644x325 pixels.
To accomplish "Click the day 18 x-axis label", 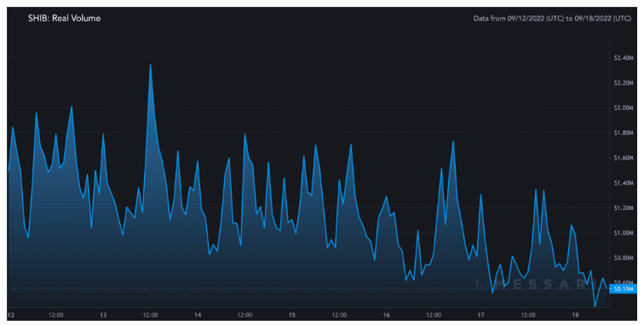I will 575,316.
